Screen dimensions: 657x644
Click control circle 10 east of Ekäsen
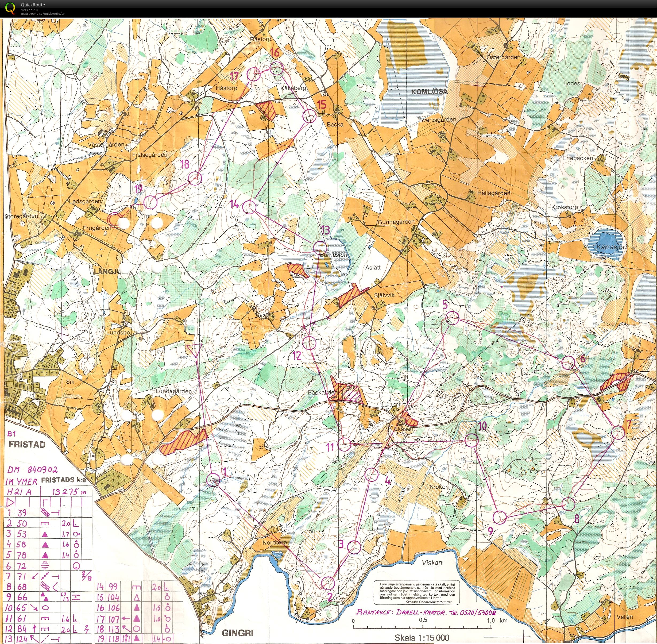471,440
